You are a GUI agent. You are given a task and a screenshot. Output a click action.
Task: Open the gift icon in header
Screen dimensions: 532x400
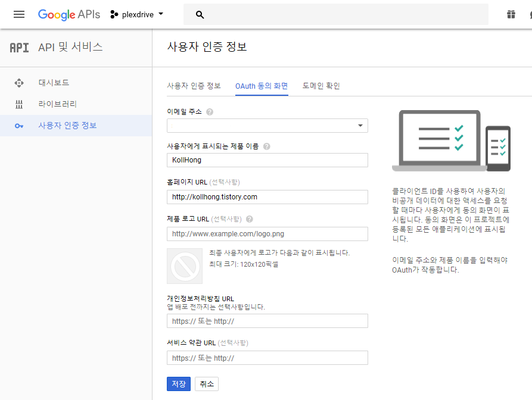pos(511,15)
